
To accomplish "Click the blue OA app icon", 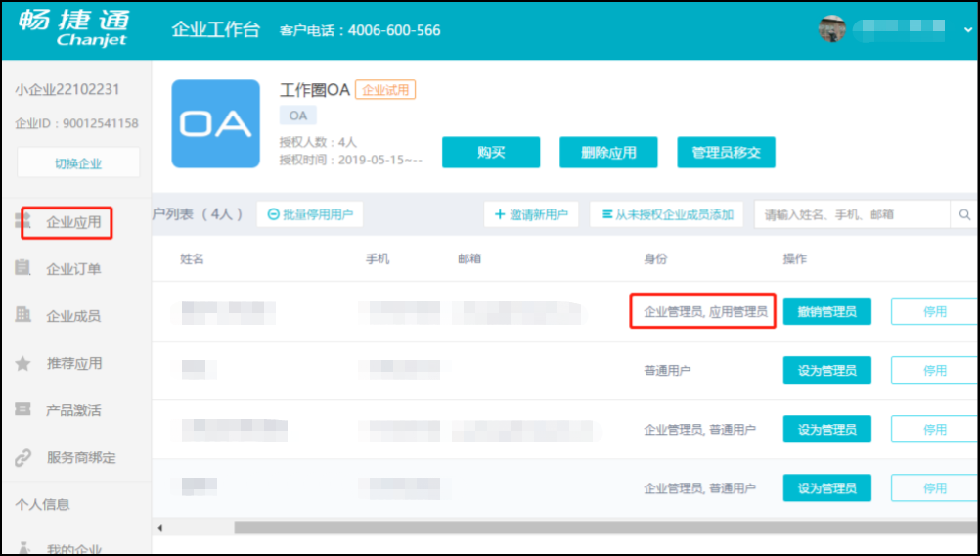I will 215,124.
